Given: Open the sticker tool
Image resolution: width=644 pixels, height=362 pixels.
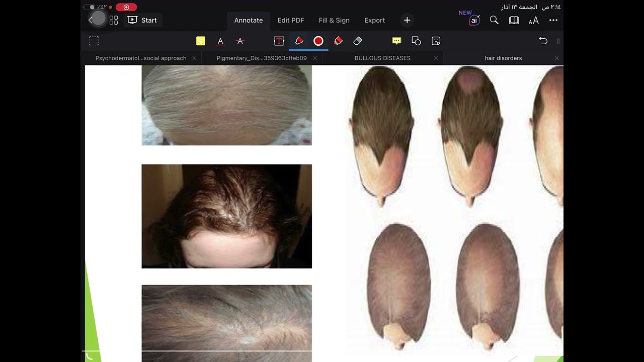Looking at the screenshot, I should click(436, 41).
